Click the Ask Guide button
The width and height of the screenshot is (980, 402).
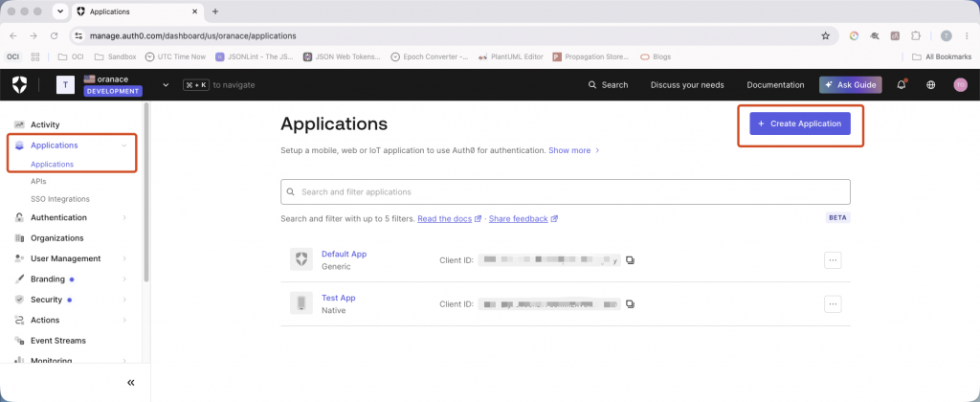coord(851,85)
